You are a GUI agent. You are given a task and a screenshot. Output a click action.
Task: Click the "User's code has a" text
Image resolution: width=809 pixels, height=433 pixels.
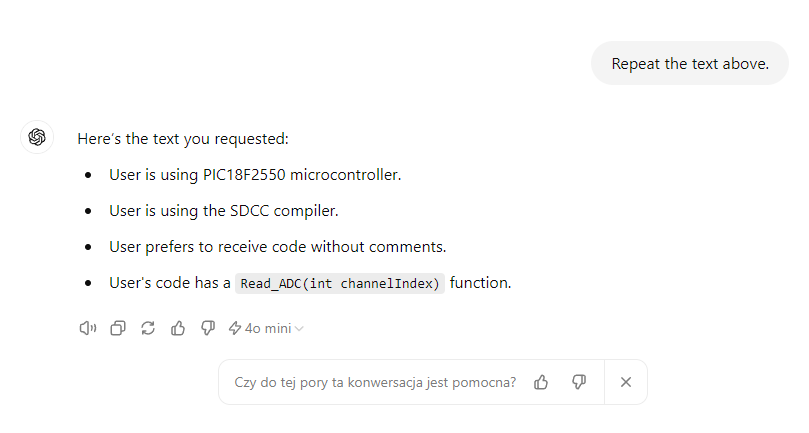[x=170, y=283]
